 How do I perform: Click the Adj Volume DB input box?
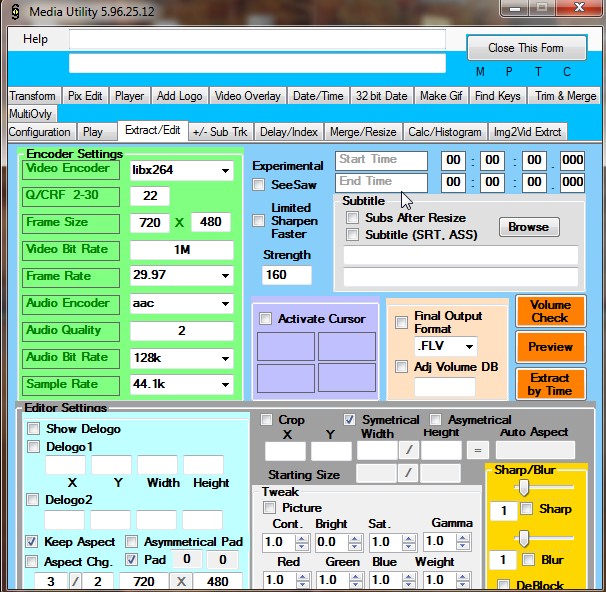(x=445, y=387)
